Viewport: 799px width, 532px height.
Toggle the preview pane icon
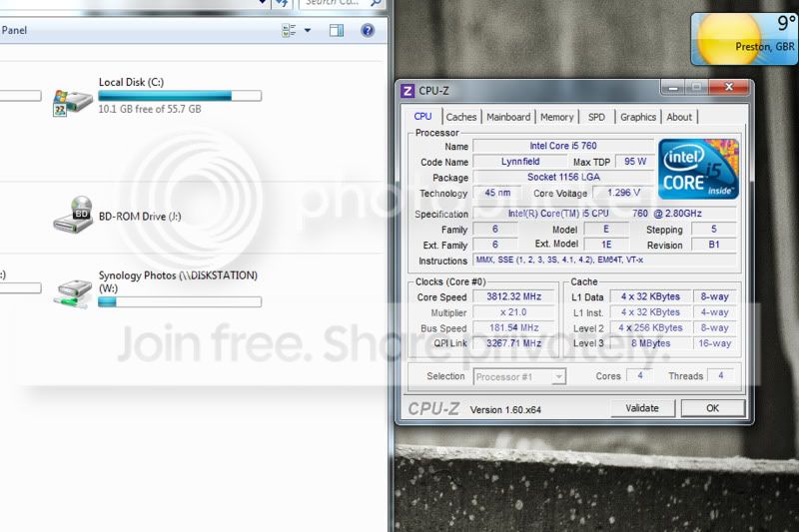(x=338, y=30)
